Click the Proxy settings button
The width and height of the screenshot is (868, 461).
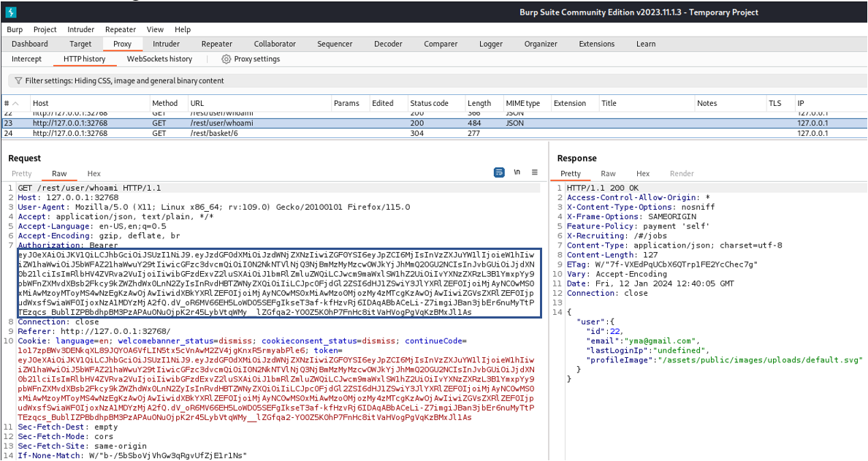coord(251,58)
